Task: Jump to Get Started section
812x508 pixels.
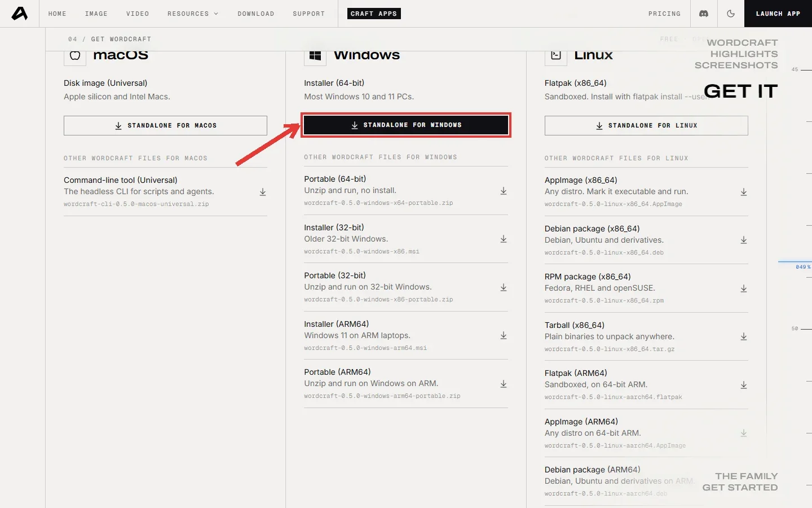Action: tap(740, 488)
